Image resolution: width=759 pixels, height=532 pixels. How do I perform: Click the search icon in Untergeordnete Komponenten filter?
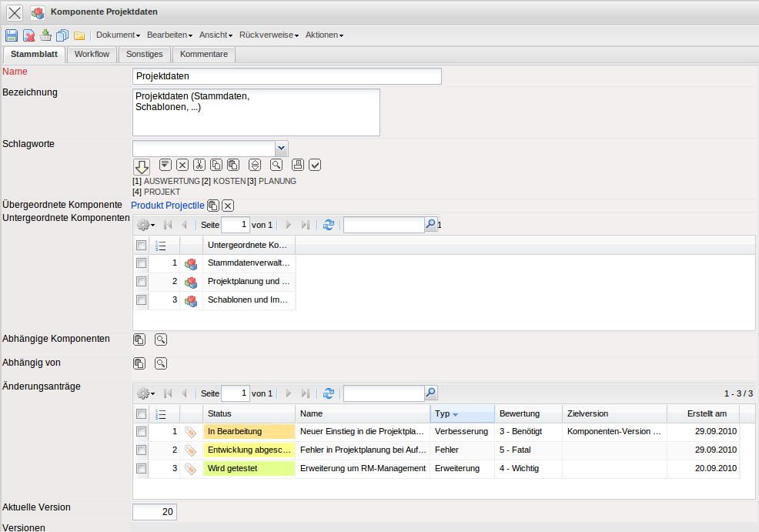pyautogui.click(x=430, y=224)
